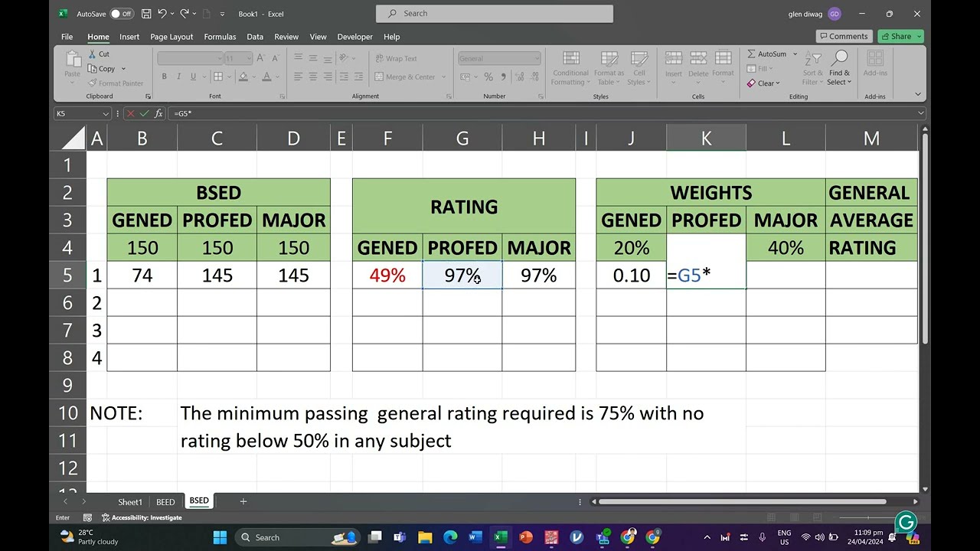Expand the Copy dropdown arrow
The height and width of the screenshot is (551, 980).
click(123, 69)
